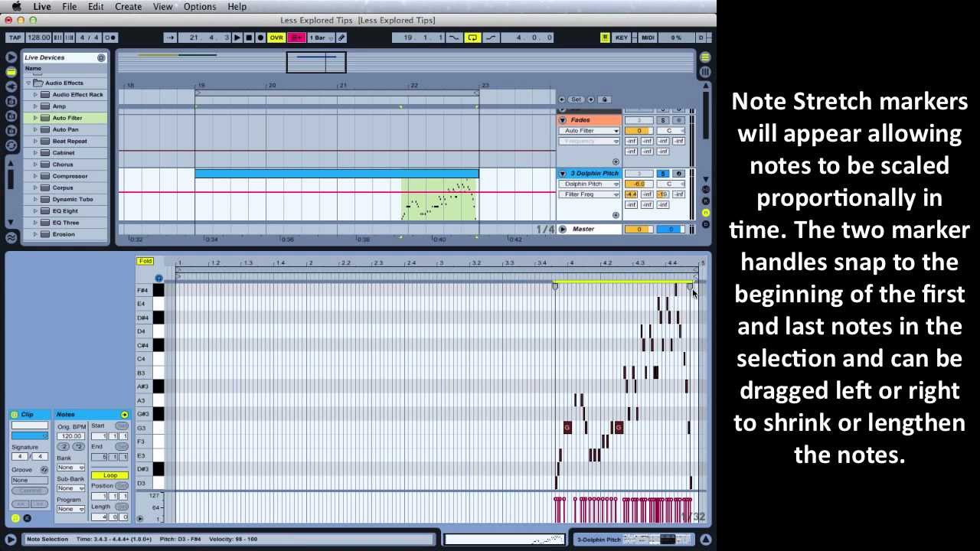Select the Compressor device
The width and height of the screenshot is (980, 551).
[70, 176]
